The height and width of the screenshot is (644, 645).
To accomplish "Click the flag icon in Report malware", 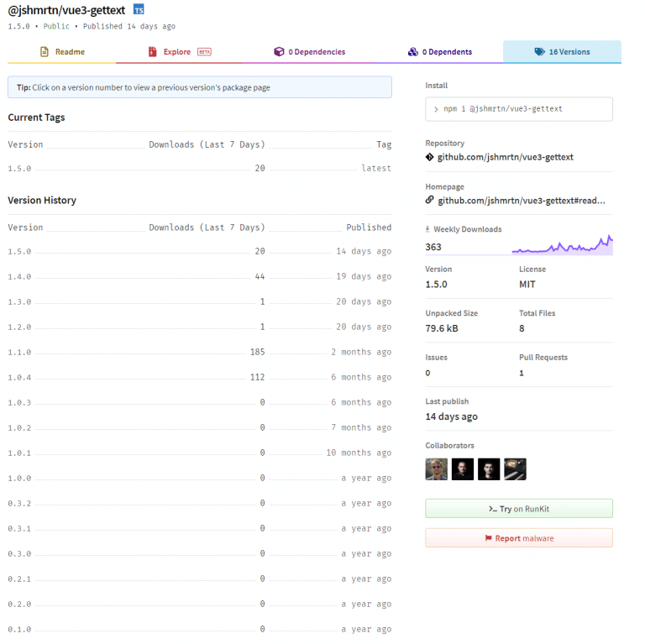I will (x=488, y=538).
